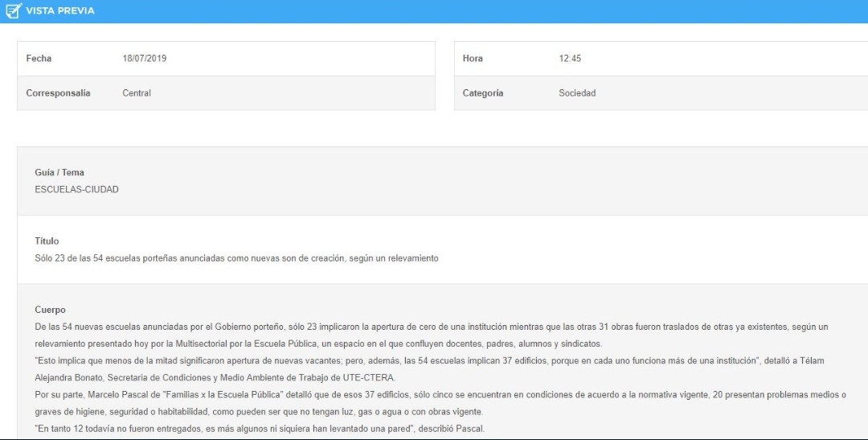Select the ESCUELAS-CIUDAD topic text
The width and height of the screenshot is (868, 440).
[76, 189]
